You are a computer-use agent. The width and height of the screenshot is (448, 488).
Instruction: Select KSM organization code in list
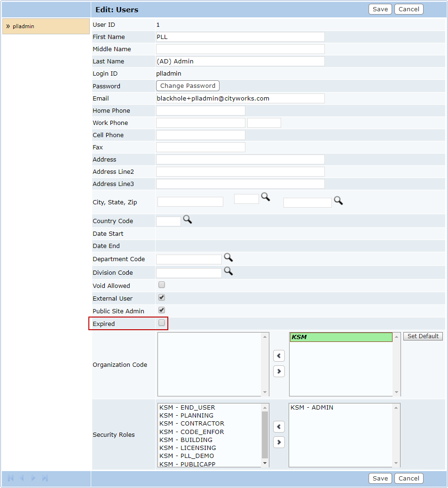click(x=341, y=337)
